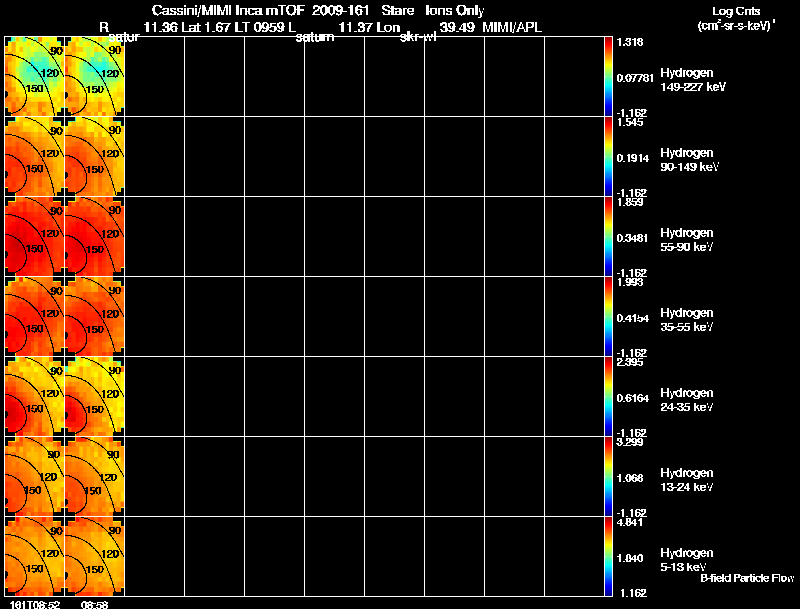Click the 'Hydrogen 90-149 keV' label

click(689, 160)
